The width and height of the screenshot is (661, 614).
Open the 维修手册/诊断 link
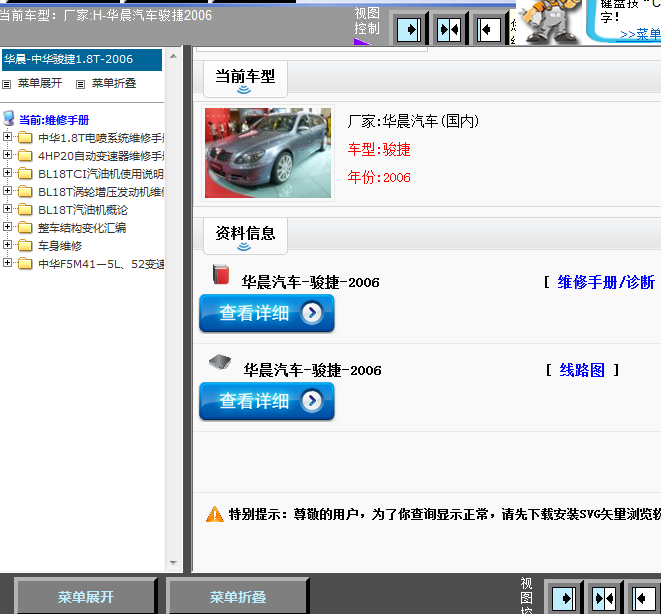pos(606,282)
